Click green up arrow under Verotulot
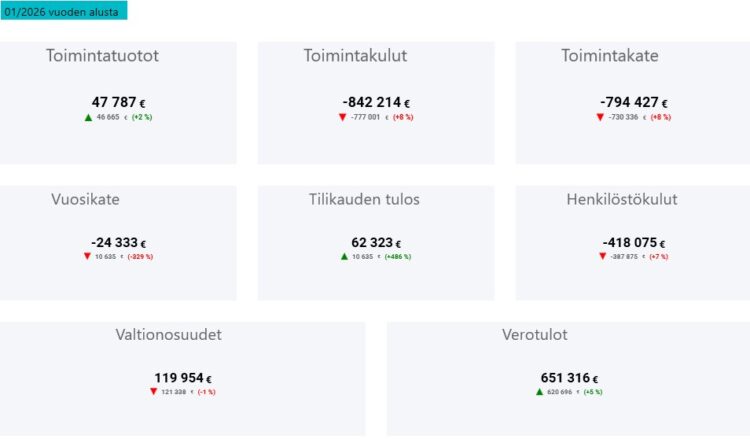This screenshot has width=750, height=439. 539,391
